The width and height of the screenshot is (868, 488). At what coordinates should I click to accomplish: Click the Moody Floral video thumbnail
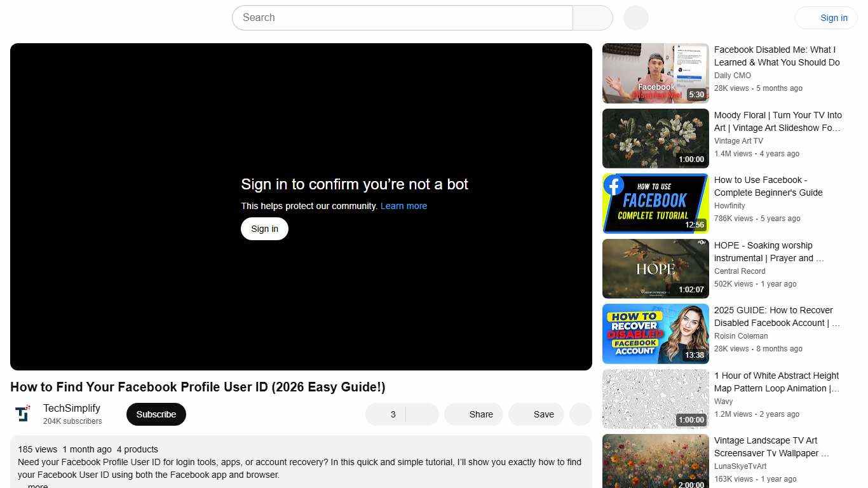pyautogui.click(x=655, y=138)
